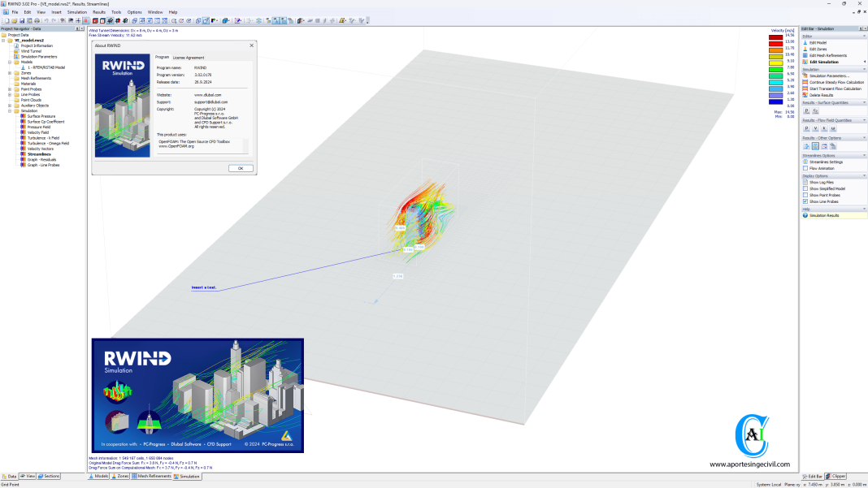Collapse the Results - Surface Quantities section
The height and width of the screenshot is (488, 868).
point(864,102)
